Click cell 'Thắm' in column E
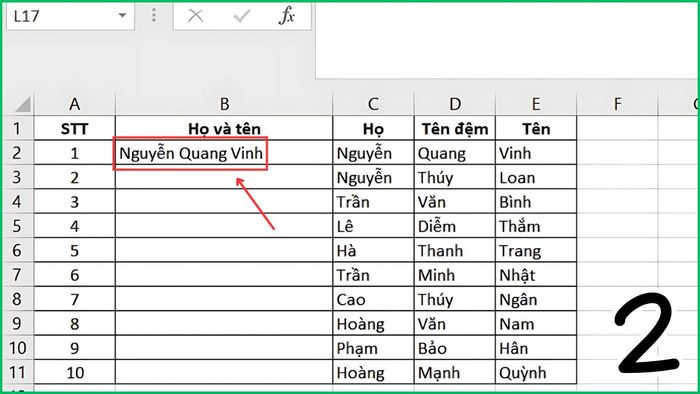The image size is (700, 394). coord(536,226)
